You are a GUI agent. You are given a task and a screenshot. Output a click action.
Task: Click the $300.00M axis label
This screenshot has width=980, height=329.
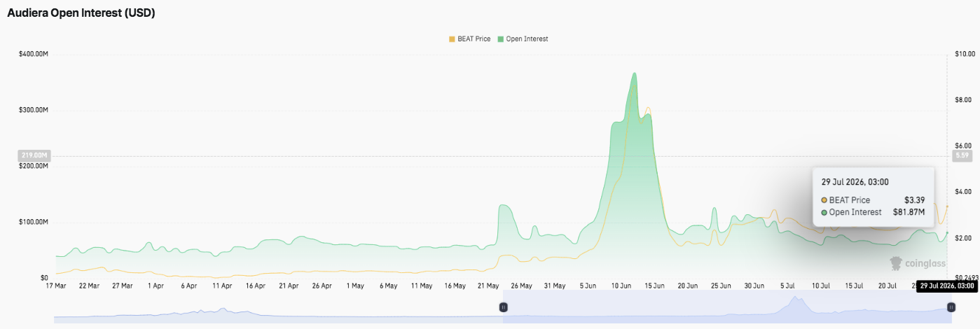click(33, 110)
